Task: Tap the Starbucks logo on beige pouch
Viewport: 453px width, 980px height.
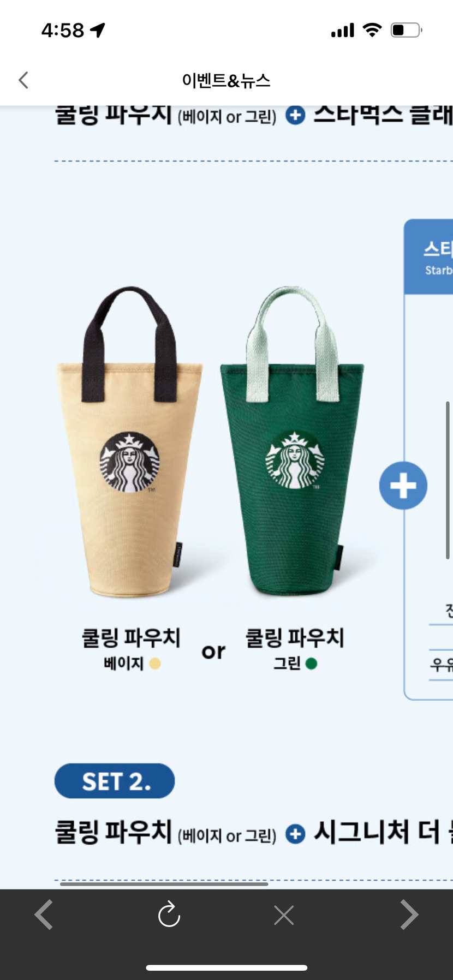Action: click(129, 463)
